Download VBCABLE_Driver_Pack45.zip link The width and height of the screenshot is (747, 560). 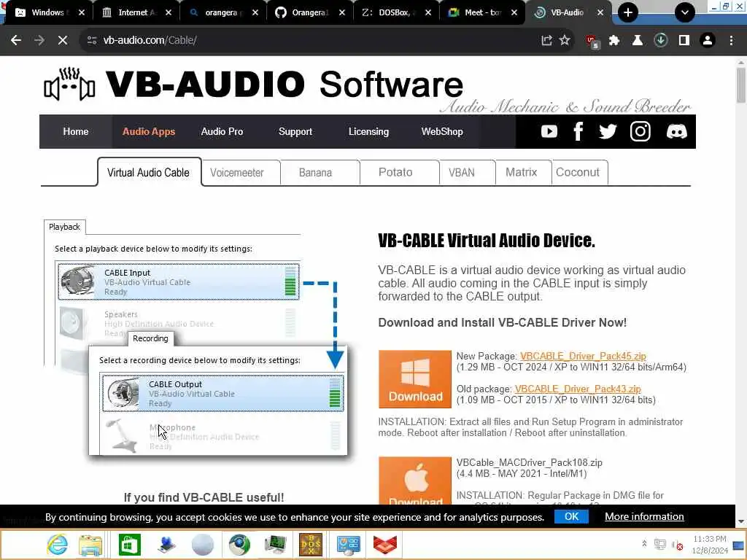tap(583, 356)
